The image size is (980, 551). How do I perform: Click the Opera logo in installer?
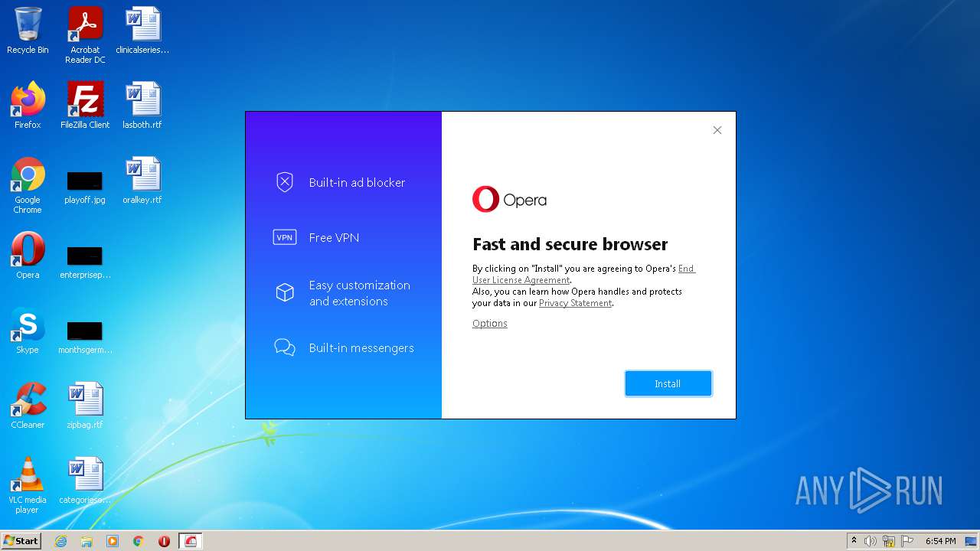click(x=509, y=200)
